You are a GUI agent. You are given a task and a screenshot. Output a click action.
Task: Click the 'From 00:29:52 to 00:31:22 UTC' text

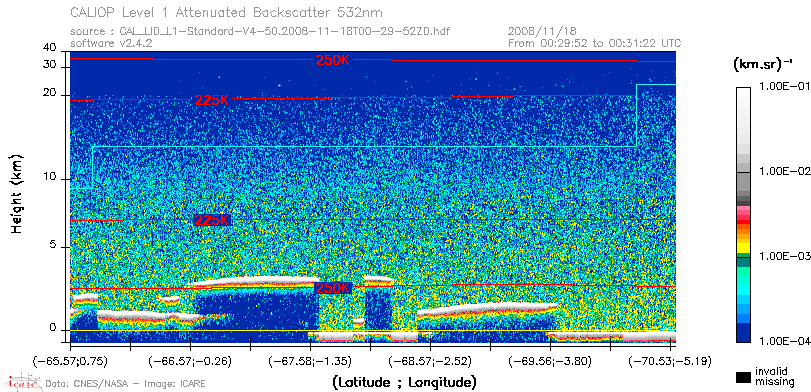tap(595, 43)
